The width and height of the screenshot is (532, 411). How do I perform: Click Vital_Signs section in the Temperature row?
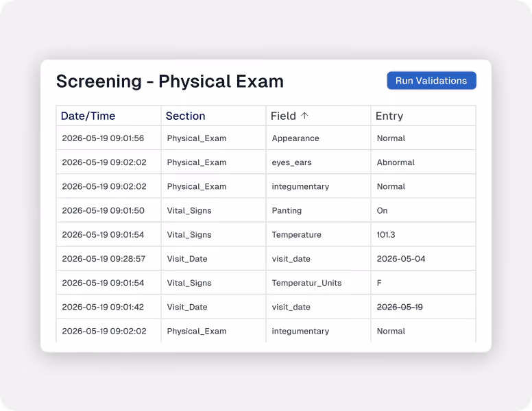tap(189, 234)
